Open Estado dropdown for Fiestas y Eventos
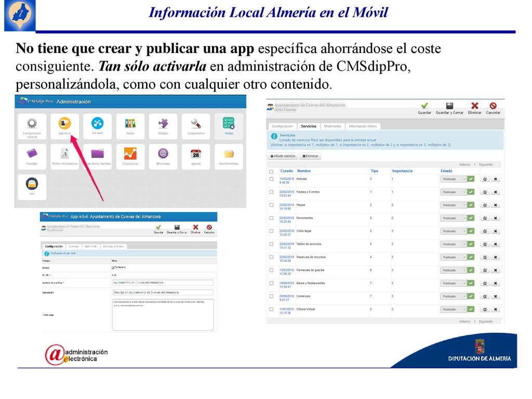This screenshot has height=399, width=532. pyautogui.click(x=454, y=192)
